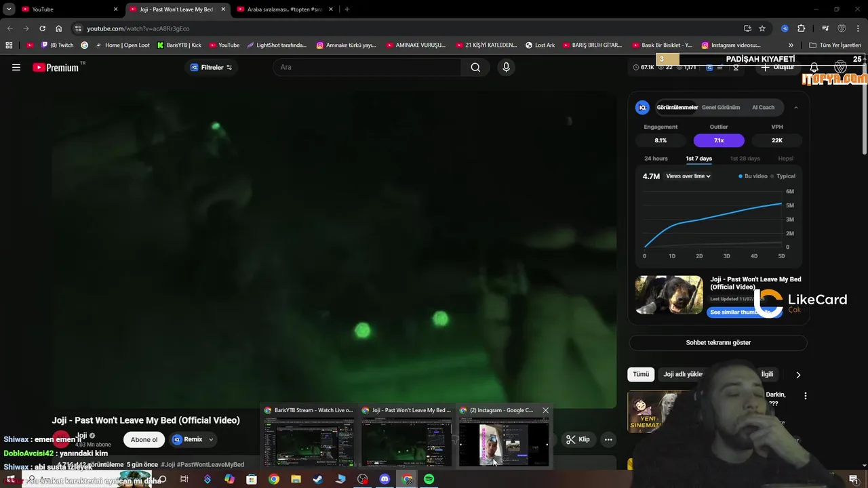Open the YouTube guide hamburger menu

click(x=16, y=67)
